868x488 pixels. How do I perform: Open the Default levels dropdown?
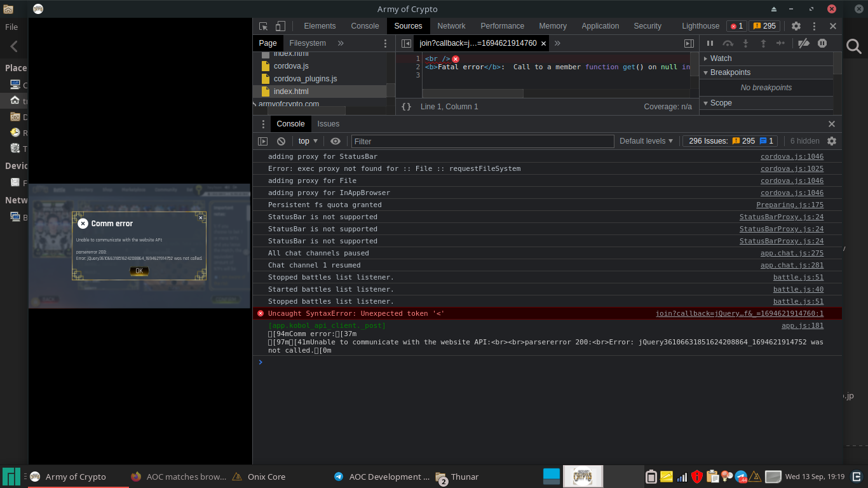[646, 141]
